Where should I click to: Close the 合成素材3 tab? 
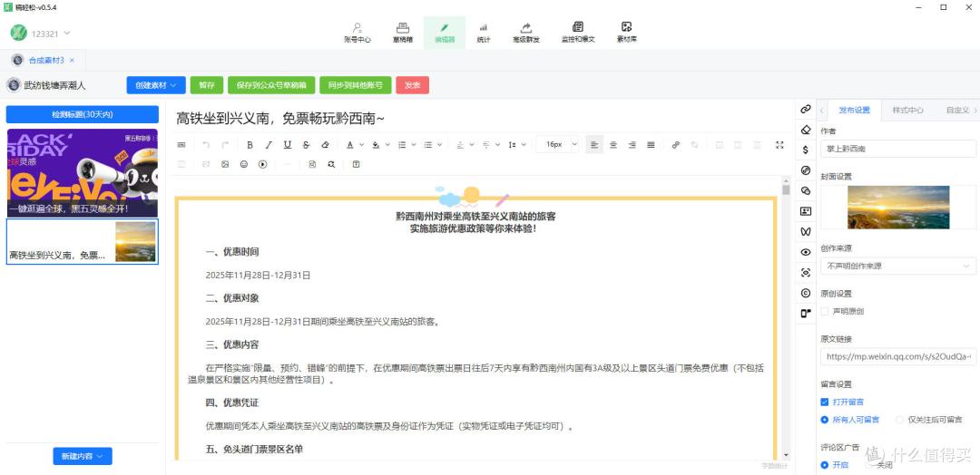(x=72, y=60)
